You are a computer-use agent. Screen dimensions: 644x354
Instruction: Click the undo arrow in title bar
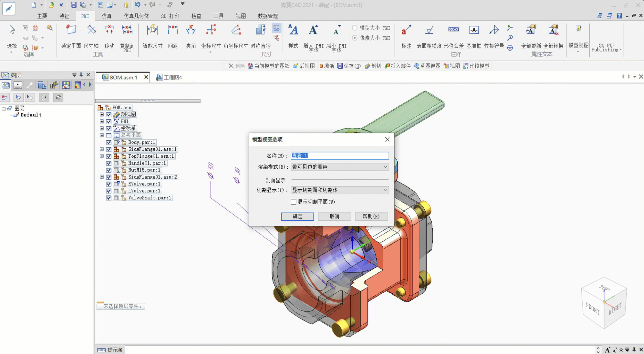(137, 5)
